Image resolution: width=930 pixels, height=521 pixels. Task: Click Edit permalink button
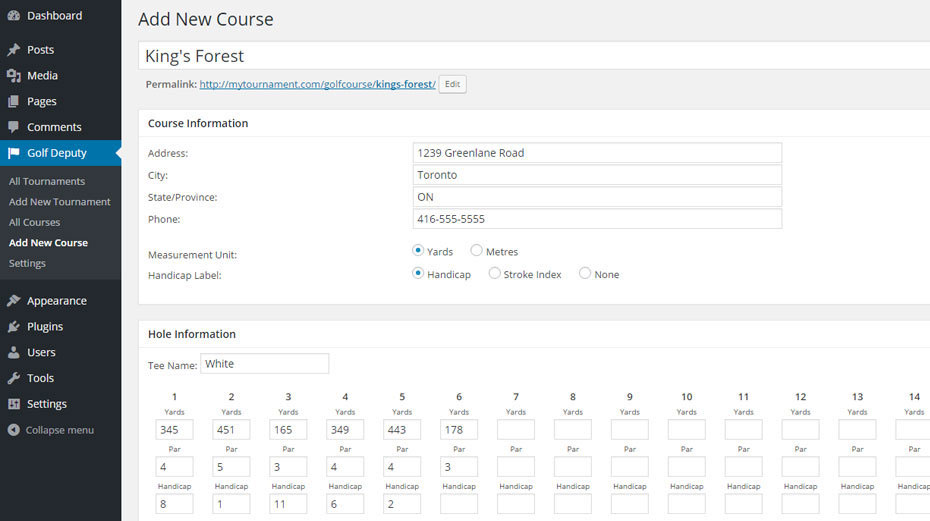click(x=453, y=84)
